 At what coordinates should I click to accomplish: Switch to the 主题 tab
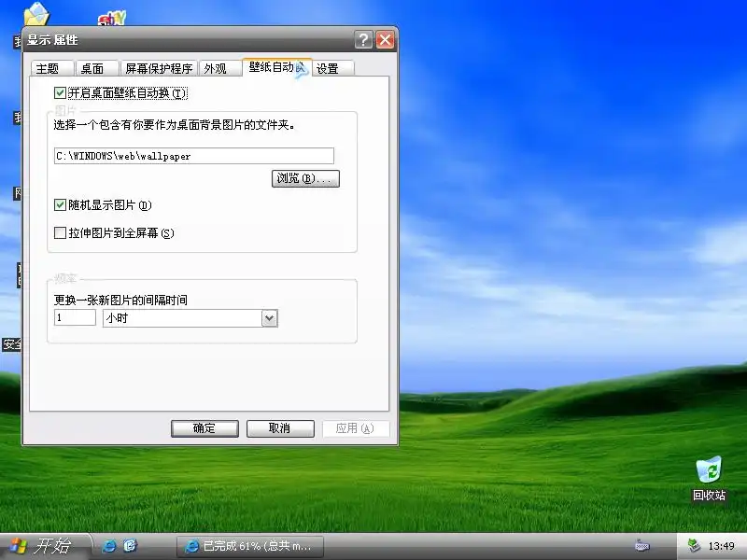pyautogui.click(x=51, y=68)
